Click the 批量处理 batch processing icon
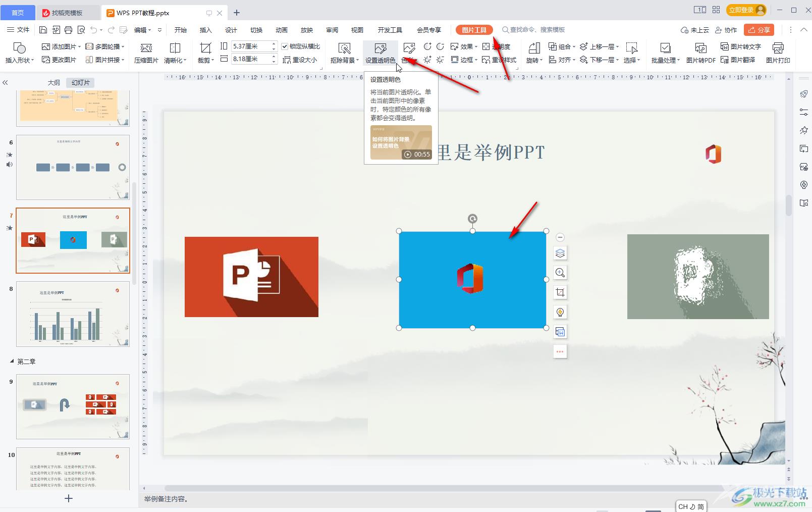 pyautogui.click(x=665, y=53)
